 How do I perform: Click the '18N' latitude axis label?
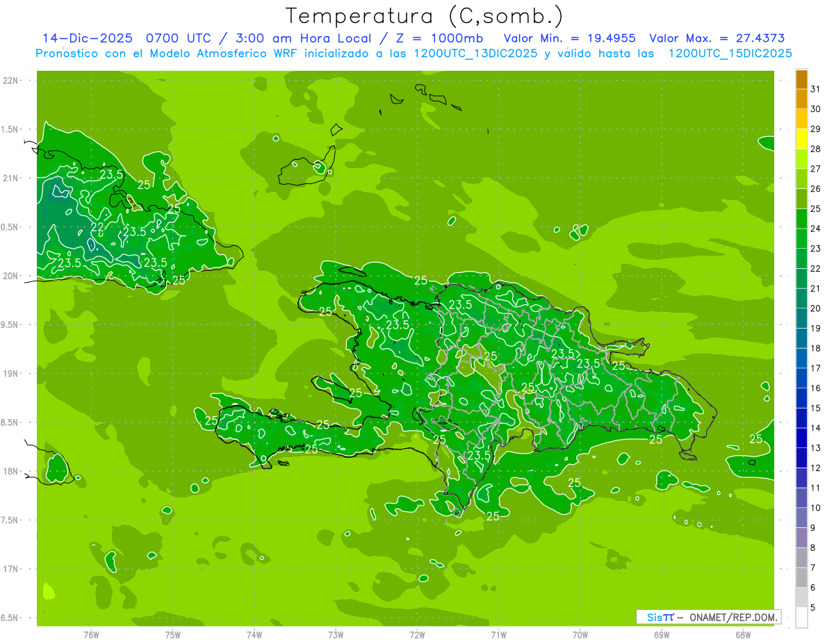[12, 471]
